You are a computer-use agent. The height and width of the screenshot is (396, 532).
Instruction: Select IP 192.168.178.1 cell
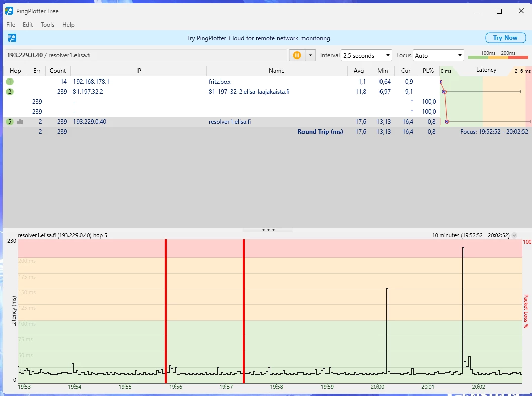pos(91,82)
